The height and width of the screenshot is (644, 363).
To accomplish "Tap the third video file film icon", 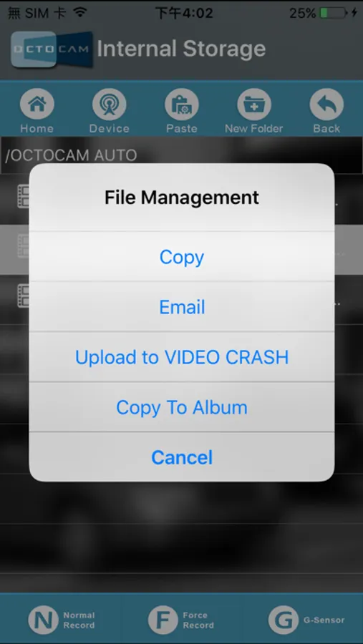I will click(x=24, y=296).
